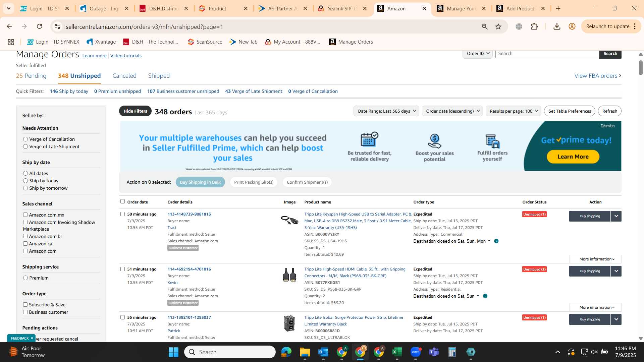Expand Destination closed on Sat, Sun, Mon details
Screen dimensions: 644x362
(489, 241)
